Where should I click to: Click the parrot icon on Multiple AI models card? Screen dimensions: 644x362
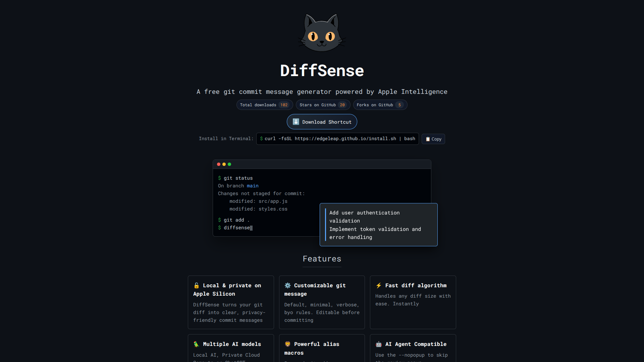click(x=196, y=344)
